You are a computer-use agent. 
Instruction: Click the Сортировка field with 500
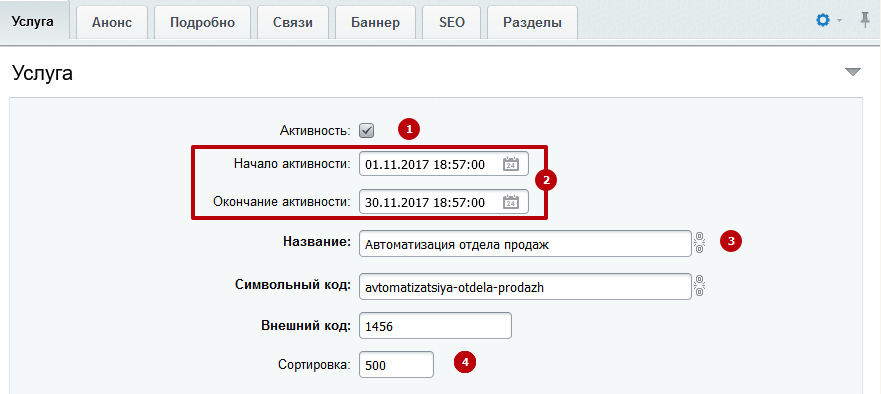[x=396, y=364]
